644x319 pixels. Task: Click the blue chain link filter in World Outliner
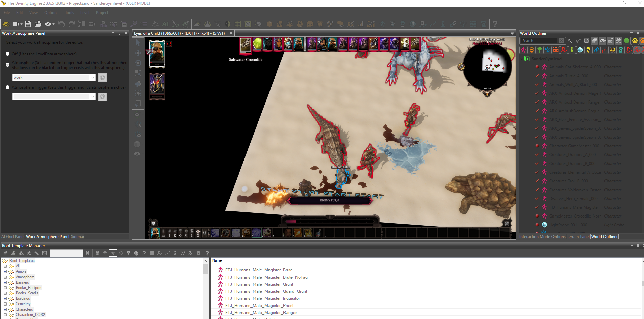pos(596,50)
